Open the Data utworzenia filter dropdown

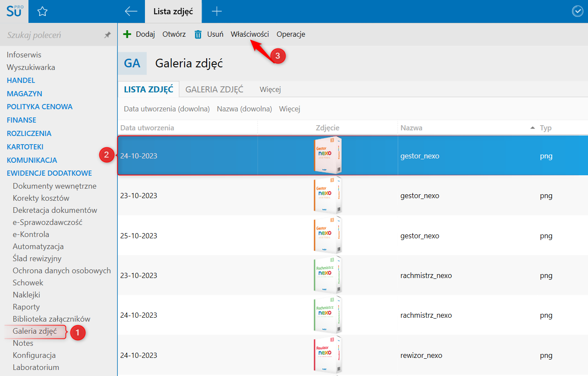tap(167, 109)
